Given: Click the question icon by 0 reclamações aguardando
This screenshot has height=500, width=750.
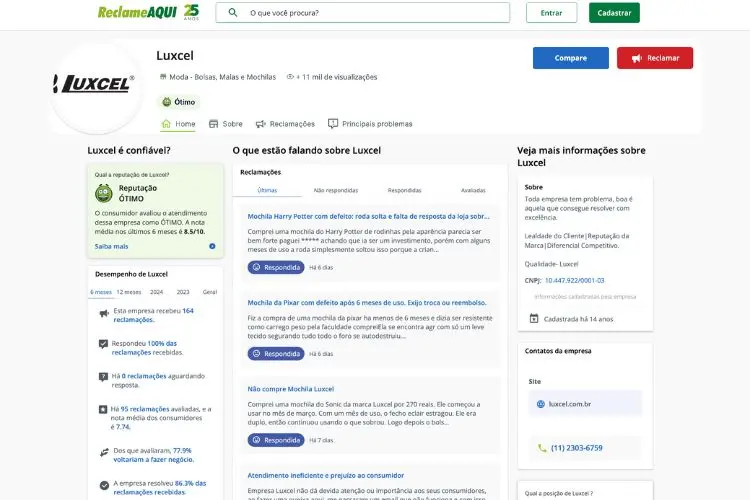Looking at the screenshot, I should click(x=103, y=377).
